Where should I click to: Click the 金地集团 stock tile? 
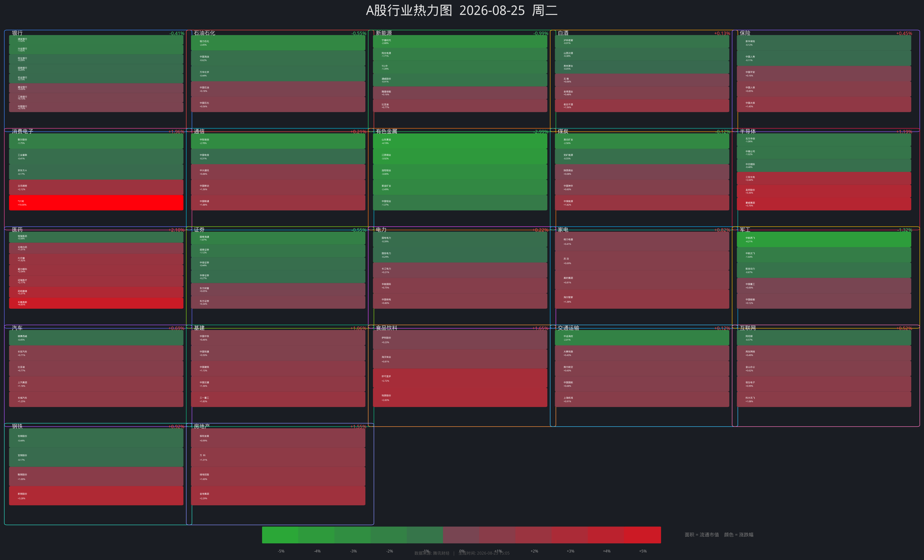(x=278, y=496)
